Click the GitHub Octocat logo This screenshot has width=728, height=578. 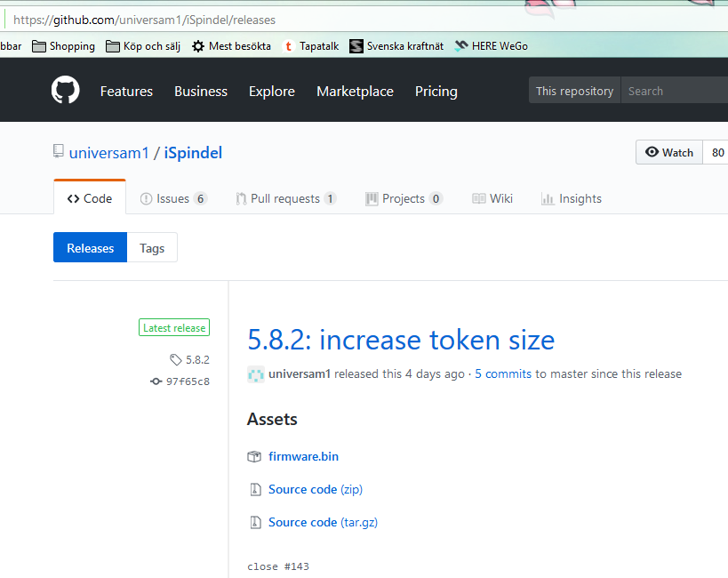click(x=65, y=91)
